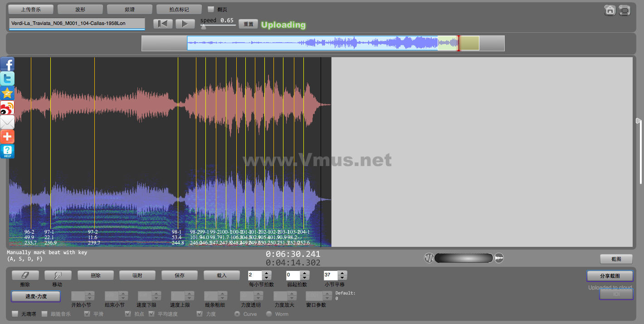This screenshot has width=644, height=324.
Task: Switch to the 波形 waveform view
Action: pyautogui.click(x=80, y=9)
